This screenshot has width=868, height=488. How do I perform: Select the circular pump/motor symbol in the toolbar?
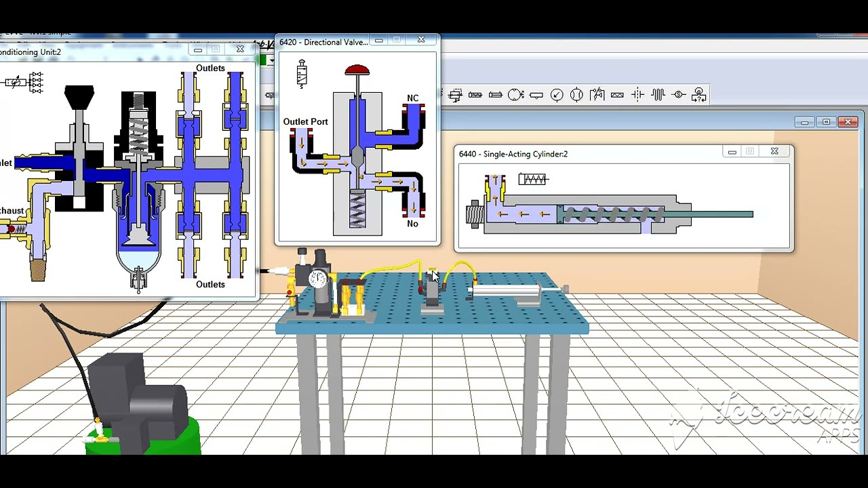(516, 95)
